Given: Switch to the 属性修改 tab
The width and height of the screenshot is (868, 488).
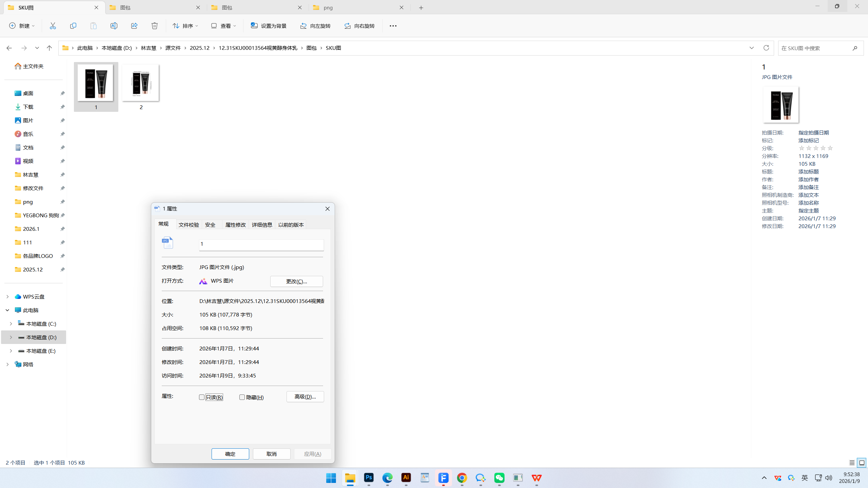Looking at the screenshot, I should [x=236, y=225].
